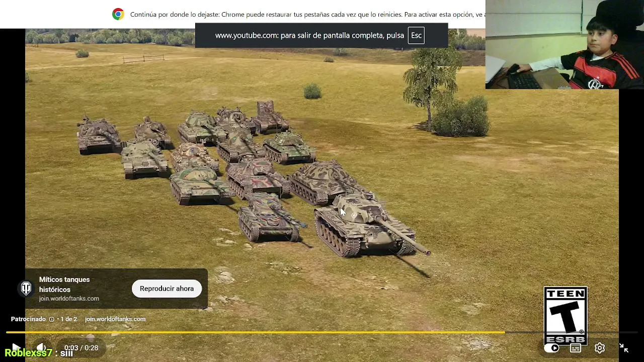Play the video with the play button
Image resolution: width=644 pixels, height=362 pixels.
pyautogui.click(x=16, y=348)
